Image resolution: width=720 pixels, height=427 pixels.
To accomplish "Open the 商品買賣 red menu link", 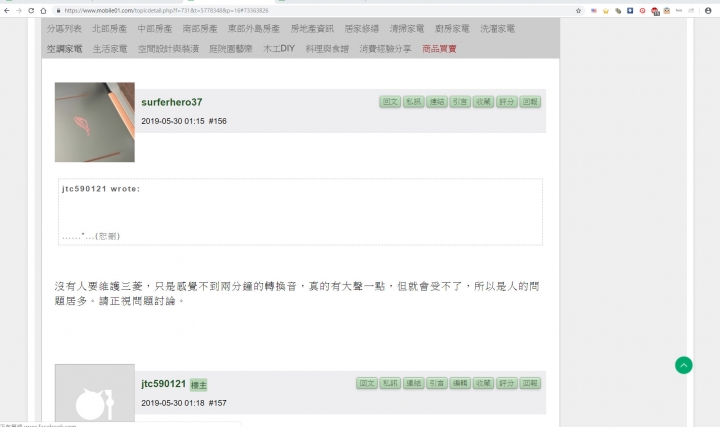I will click(439, 49).
